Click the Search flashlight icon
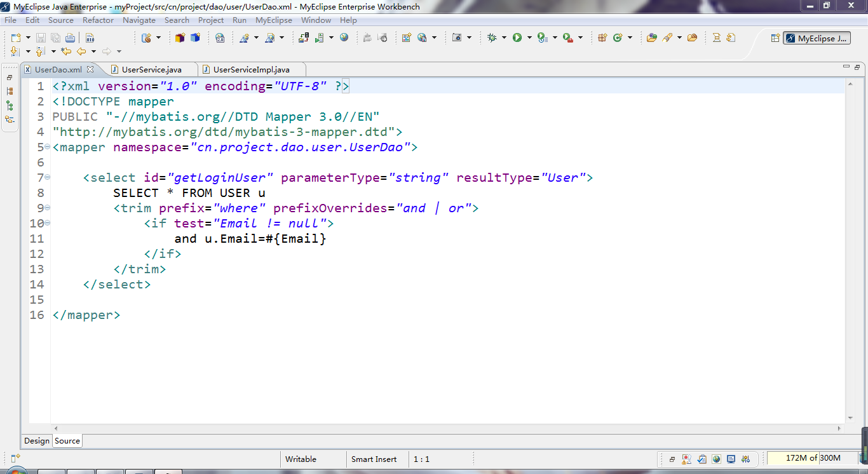The image size is (868, 474). [x=667, y=37]
